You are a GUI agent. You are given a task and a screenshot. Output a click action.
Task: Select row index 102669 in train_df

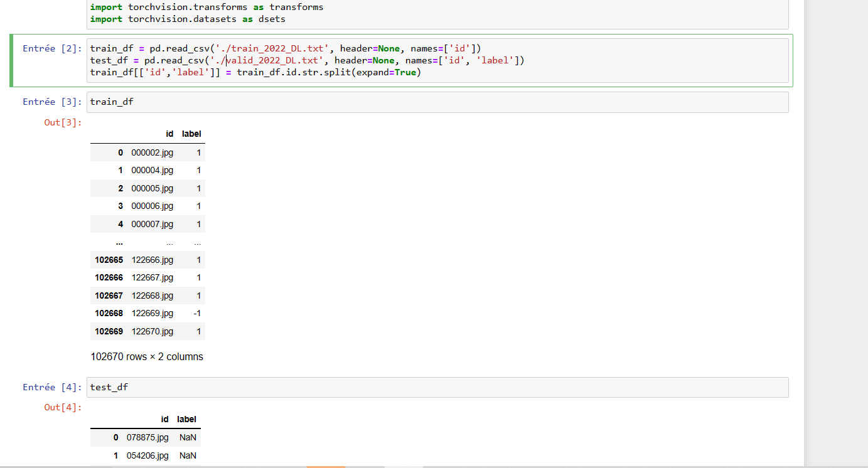point(109,331)
